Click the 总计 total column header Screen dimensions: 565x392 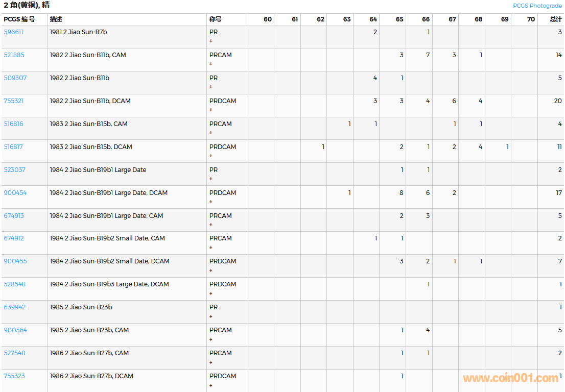555,19
